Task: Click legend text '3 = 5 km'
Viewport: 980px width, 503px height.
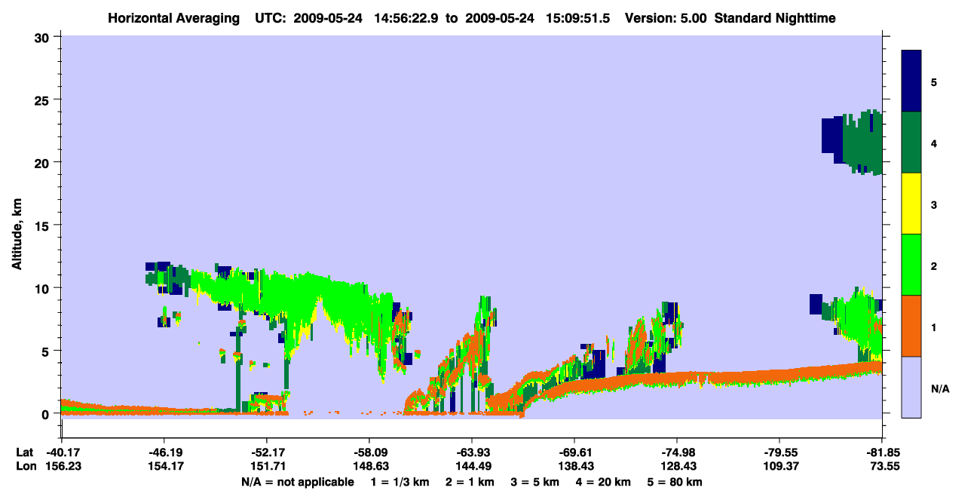Action: [x=536, y=482]
